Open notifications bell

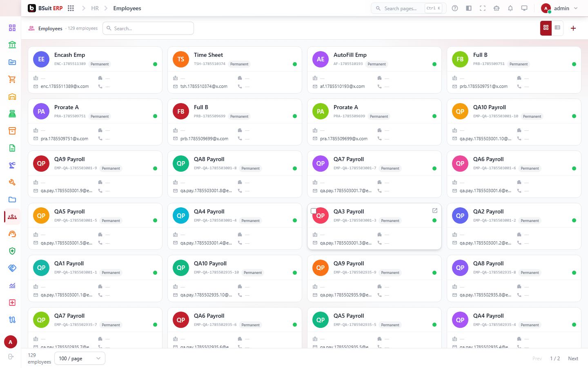[510, 8]
